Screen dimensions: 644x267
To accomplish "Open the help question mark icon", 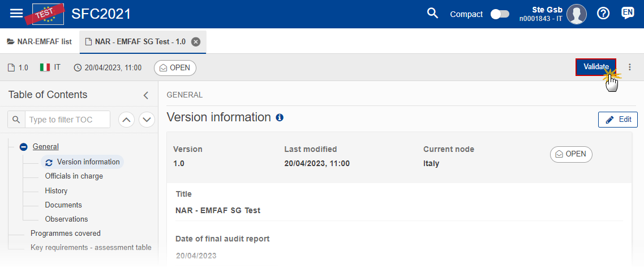I will [x=603, y=14].
